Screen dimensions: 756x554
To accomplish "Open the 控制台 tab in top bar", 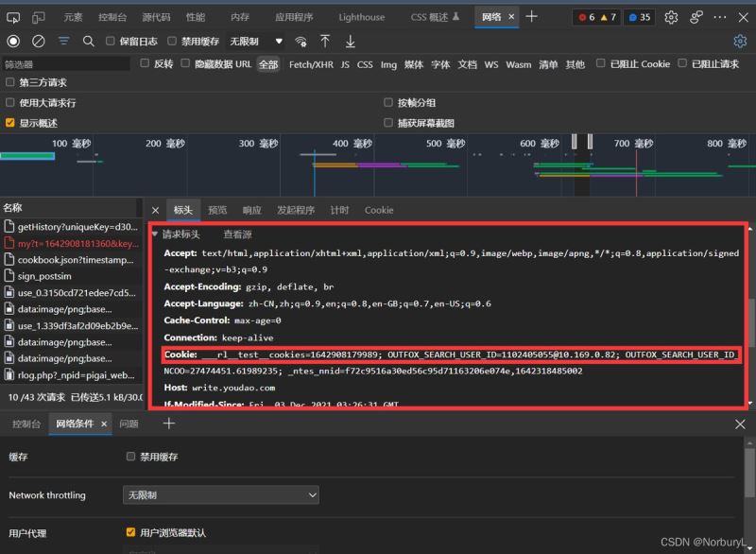I will point(112,17).
